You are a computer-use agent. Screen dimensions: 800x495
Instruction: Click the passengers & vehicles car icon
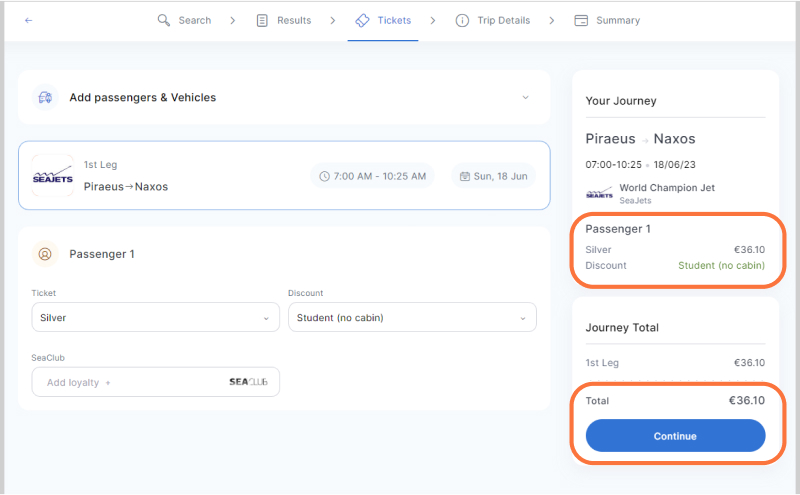(x=45, y=97)
